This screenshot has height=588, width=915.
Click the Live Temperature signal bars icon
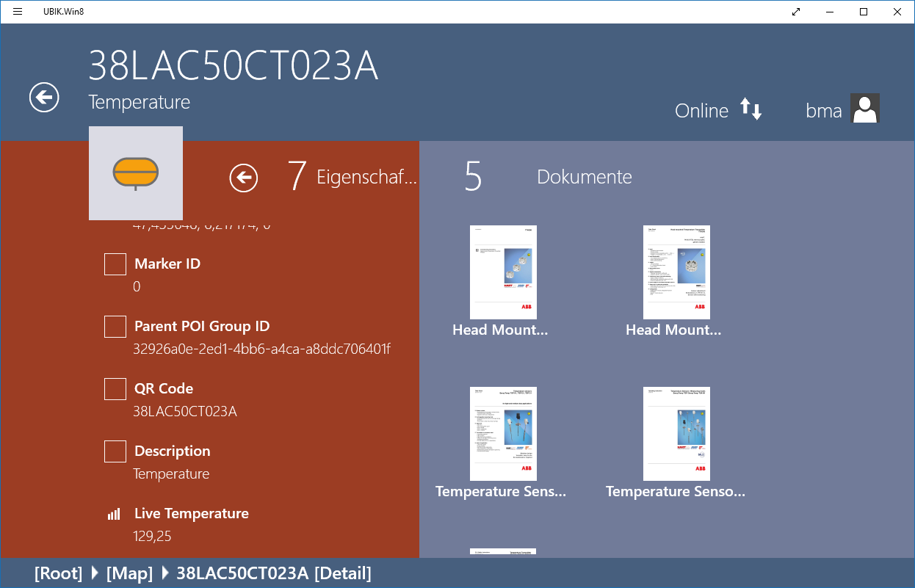tap(114, 514)
